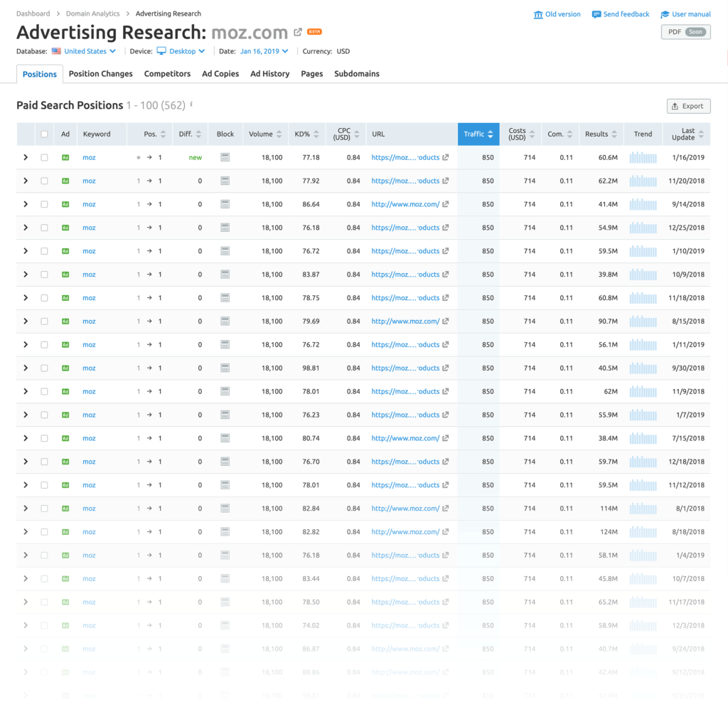728x702 pixels.
Task: Check the checkbox in the third keyword row
Action: (x=44, y=204)
